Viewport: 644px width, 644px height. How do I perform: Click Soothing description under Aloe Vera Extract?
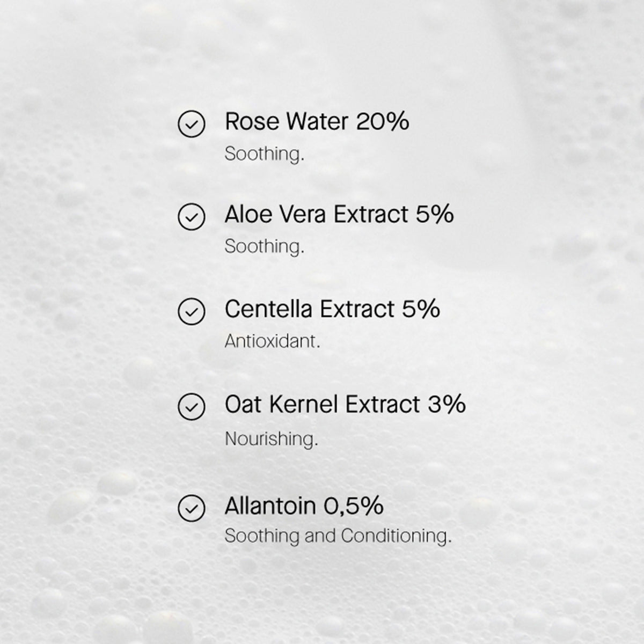click(x=264, y=247)
